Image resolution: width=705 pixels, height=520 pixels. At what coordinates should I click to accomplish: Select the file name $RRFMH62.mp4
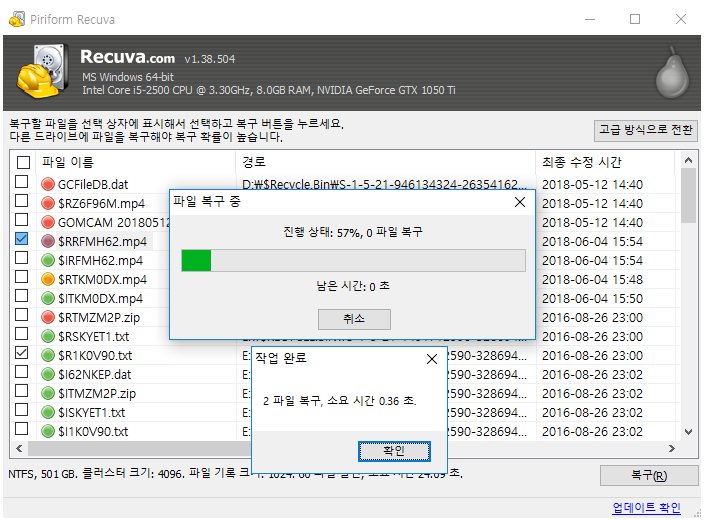tap(103, 242)
